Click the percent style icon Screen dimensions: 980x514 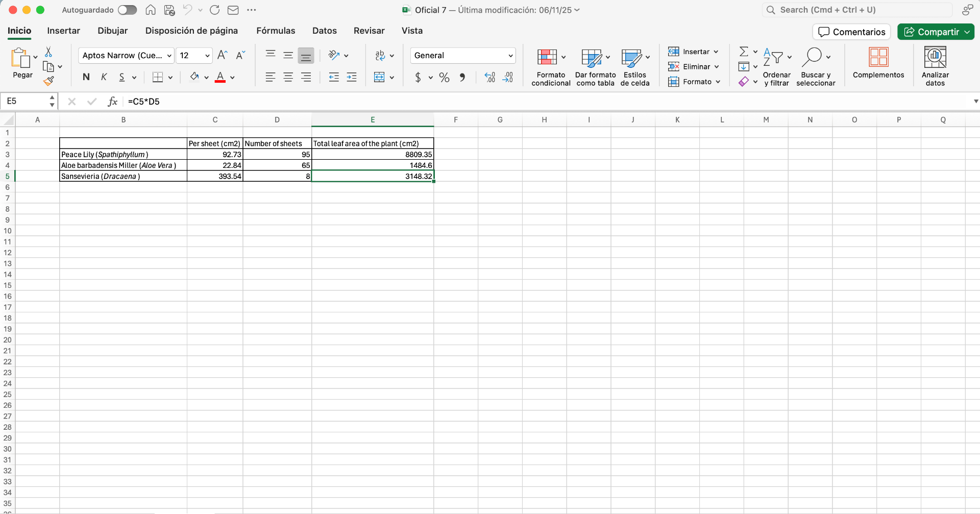pyautogui.click(x=444, y=78)
